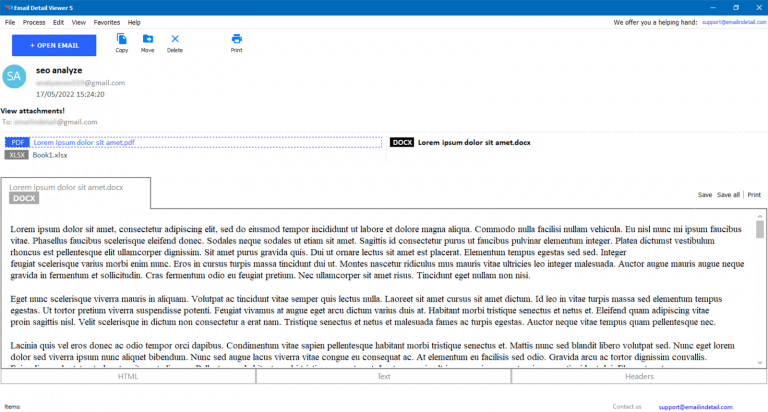This screenshot has height=412, width=768.
Task: Click the Open Email button
Action: pyautogui.click(x=54, y=45)
